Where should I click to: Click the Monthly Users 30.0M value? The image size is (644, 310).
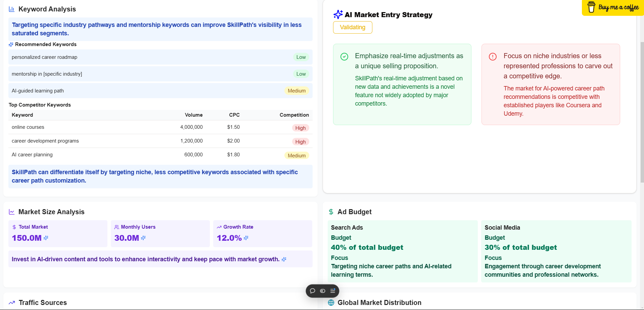pos(127,238)
